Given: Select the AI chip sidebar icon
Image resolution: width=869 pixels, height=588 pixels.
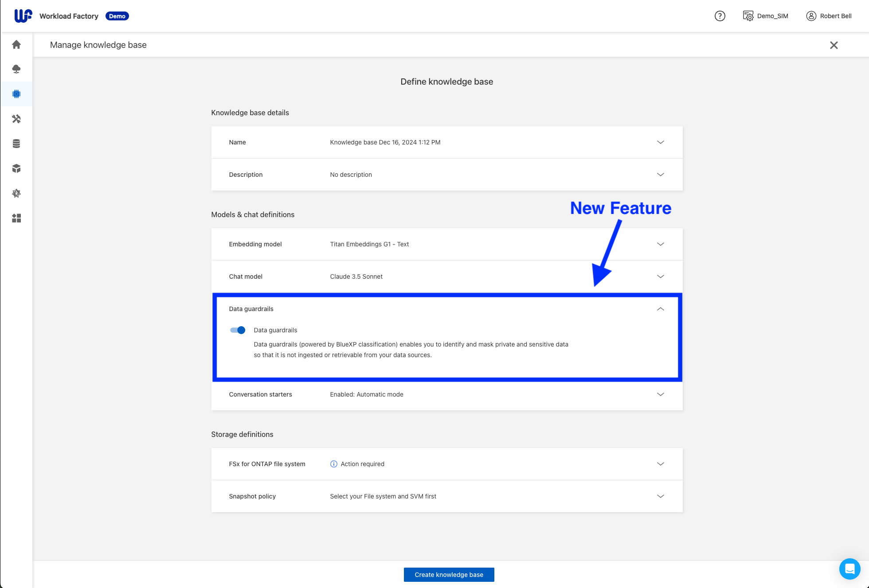Looking at the screenshot, I should point(16,94).
